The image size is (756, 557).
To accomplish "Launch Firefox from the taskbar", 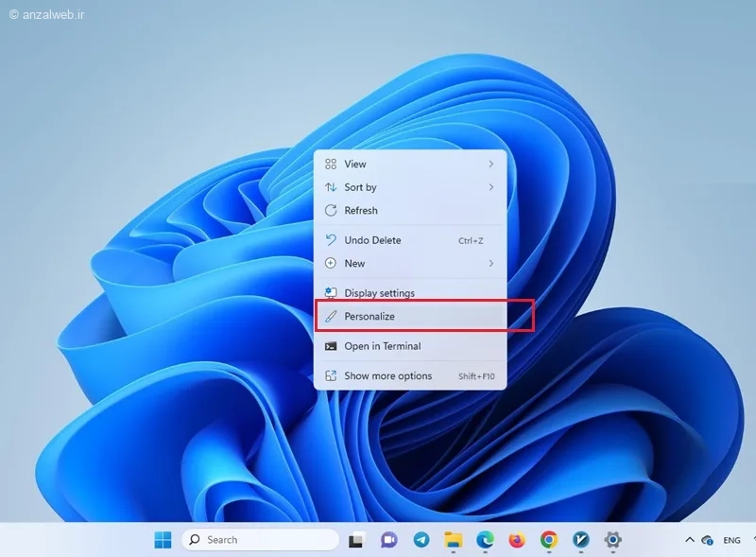I will [x=517, y=540].
